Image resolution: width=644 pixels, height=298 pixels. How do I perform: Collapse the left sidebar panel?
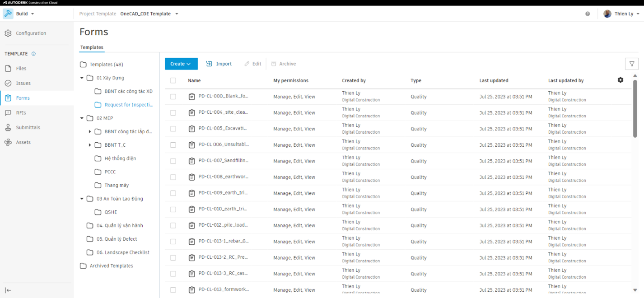[x=8, y=290]
